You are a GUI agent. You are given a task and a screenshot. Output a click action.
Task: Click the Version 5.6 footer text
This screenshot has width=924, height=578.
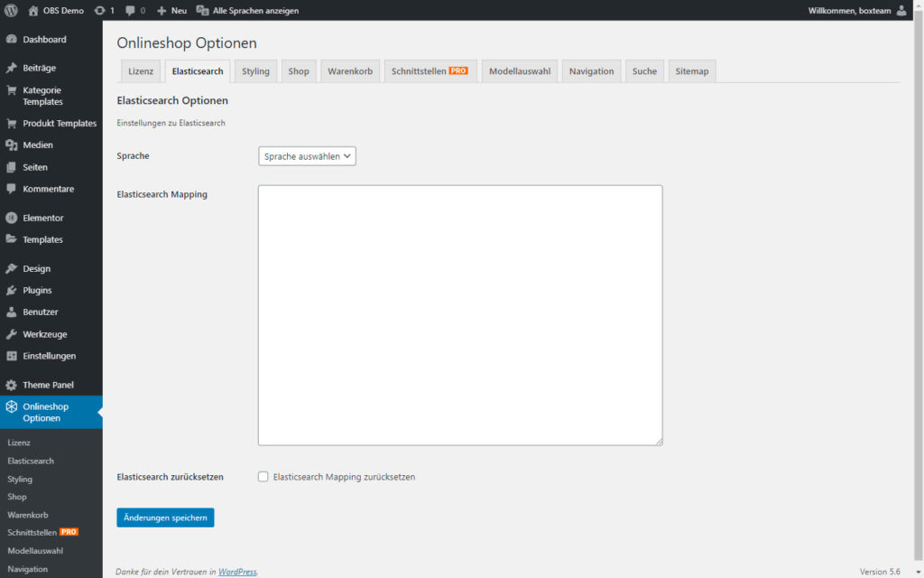coord(880,572)
